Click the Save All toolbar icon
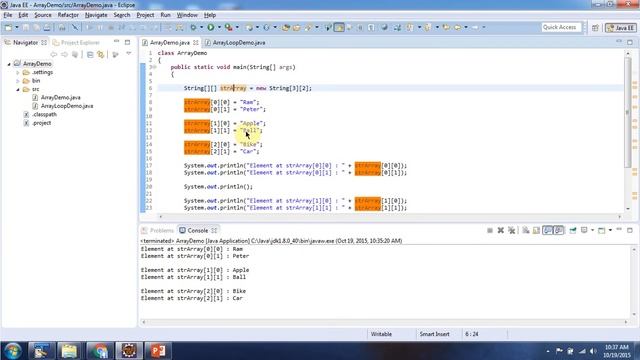Viewport: 640px width, 360px height. (36, 27)
